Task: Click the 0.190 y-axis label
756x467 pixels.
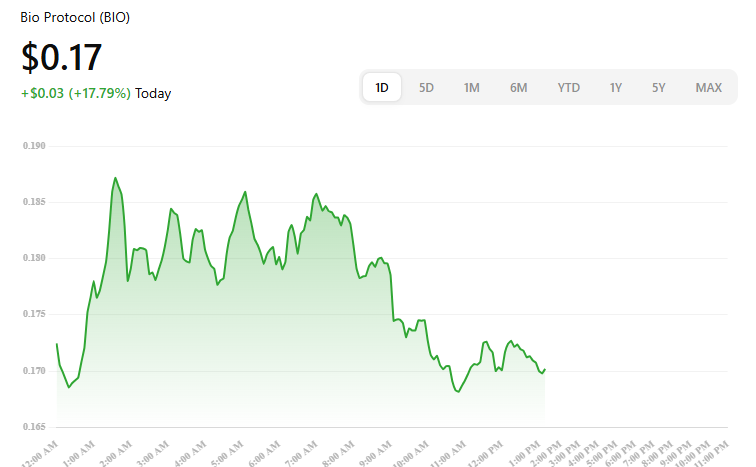Action: [x=34, y=146]
